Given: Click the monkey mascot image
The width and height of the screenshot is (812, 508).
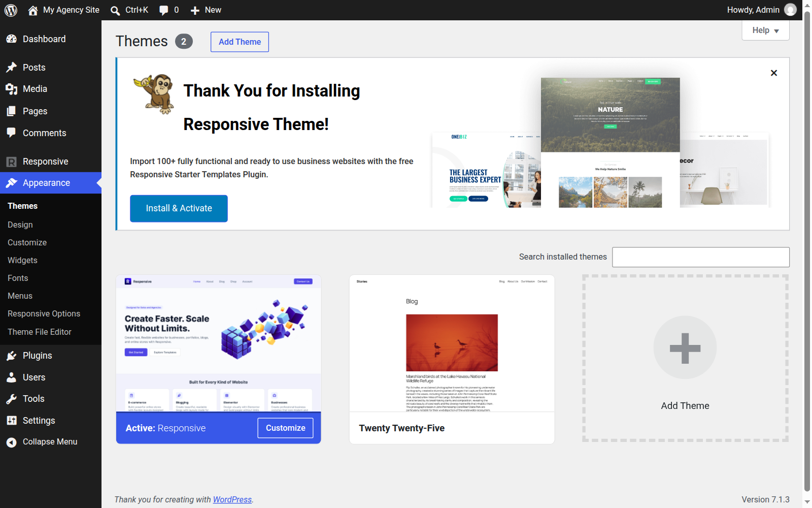Looking at the screenshot, I should (154, 94).
